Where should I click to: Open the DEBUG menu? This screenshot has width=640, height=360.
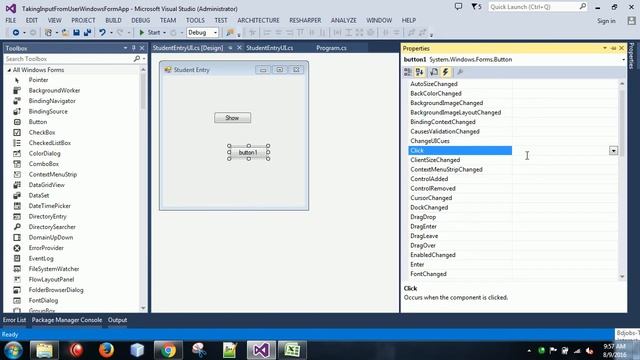[140, 20]
